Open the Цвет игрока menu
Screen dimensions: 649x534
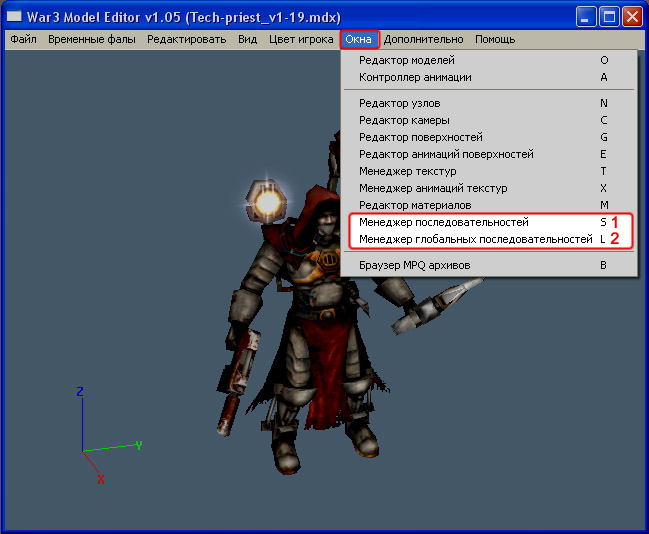point(301,39)
